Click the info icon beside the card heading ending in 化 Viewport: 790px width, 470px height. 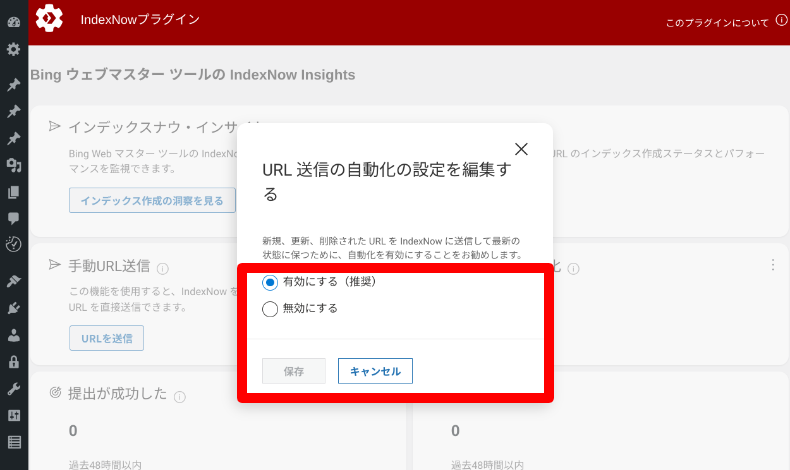click(x=573, y=269)
